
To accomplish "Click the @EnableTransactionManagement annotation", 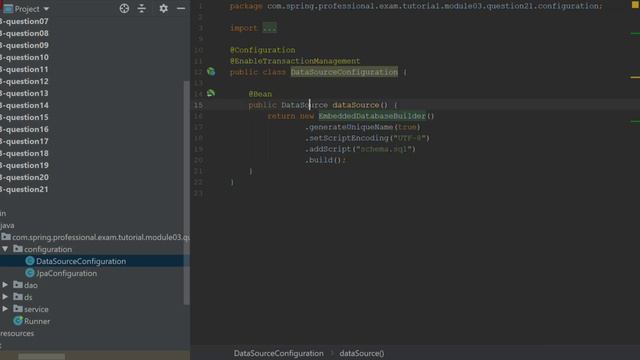I will point(295,61).
